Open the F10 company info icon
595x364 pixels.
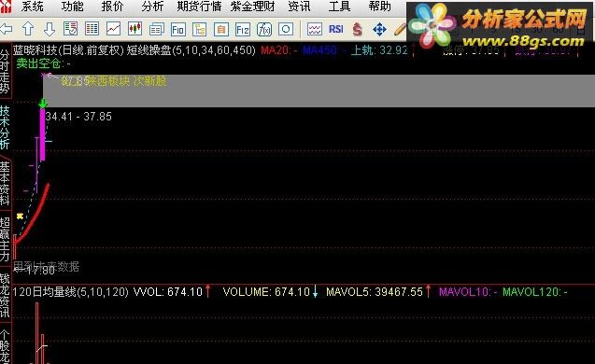(178, 29)
